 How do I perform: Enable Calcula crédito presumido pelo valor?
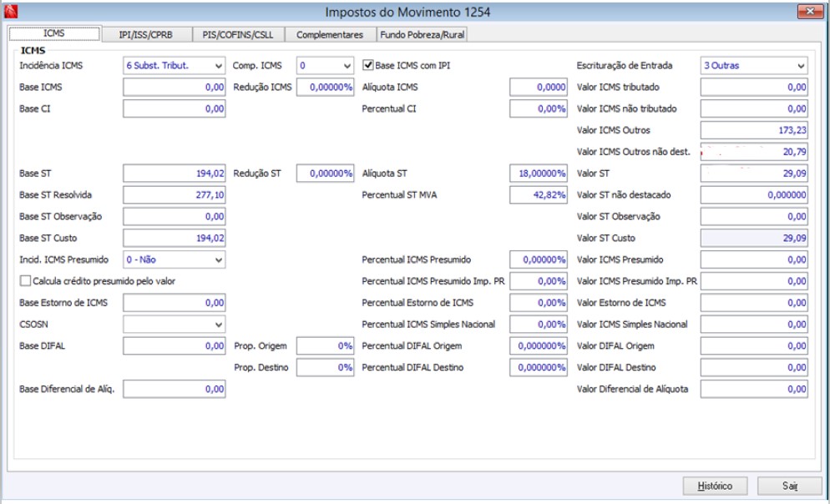tap(25, 281)
